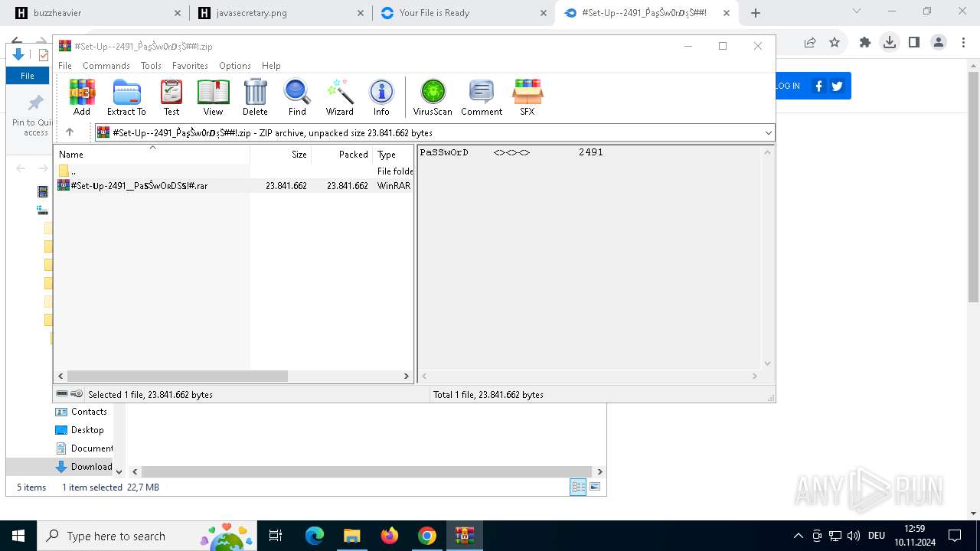
Task: Click the Info icon in WinRAR toolbar
Action: coord(381,97)
